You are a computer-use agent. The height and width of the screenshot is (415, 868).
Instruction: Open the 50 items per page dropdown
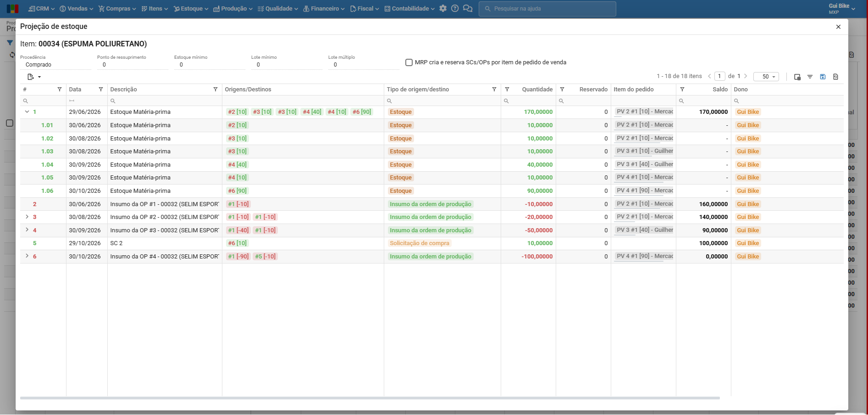pos(766,77)
